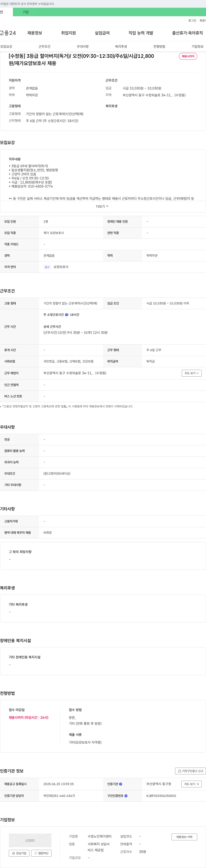
Task: Open 지도 보기 for 부산광역시 동구청
Action: [191, 784]
